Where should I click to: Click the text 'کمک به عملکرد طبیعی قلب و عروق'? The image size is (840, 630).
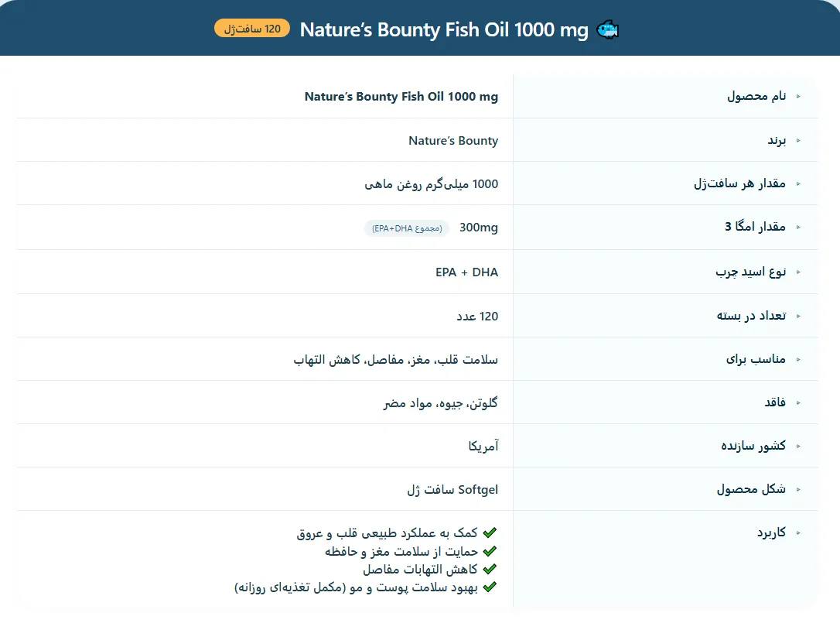click(387, 533)
